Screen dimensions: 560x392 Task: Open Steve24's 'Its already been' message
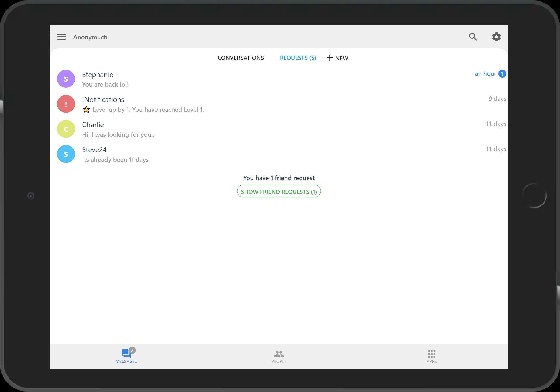point(115,160)
